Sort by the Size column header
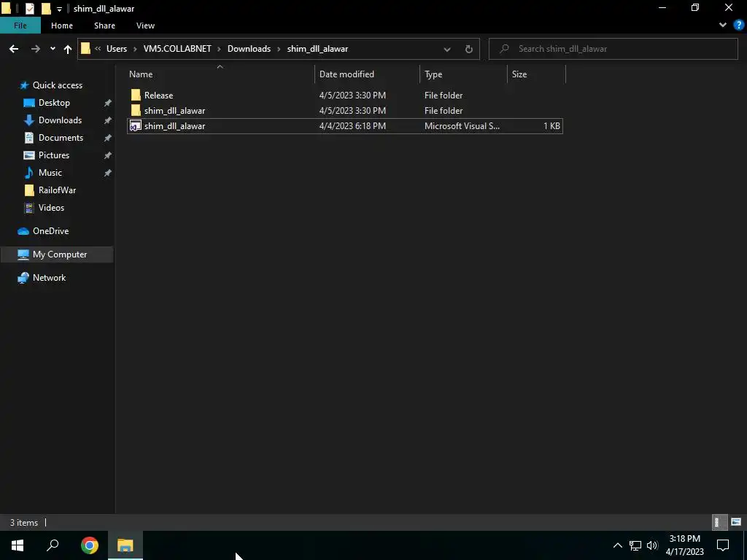The height and width of the screenshot is (560, 747). (536, 74)
